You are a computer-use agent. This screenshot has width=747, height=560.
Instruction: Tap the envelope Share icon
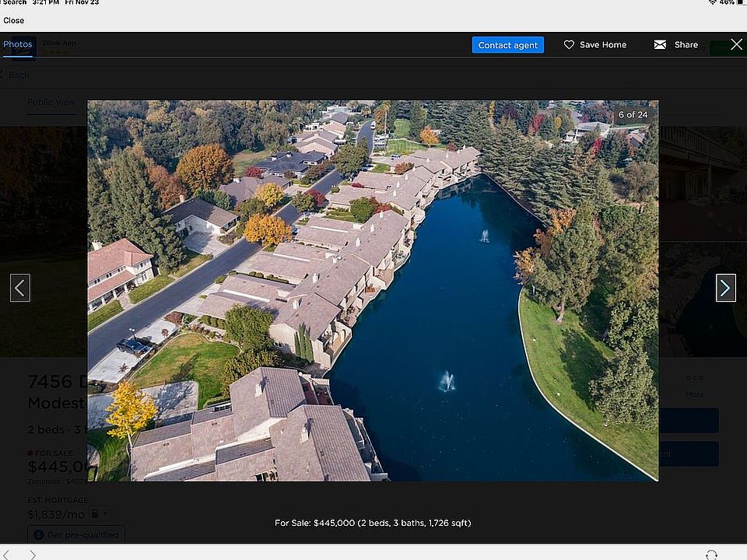pos(660,45)
